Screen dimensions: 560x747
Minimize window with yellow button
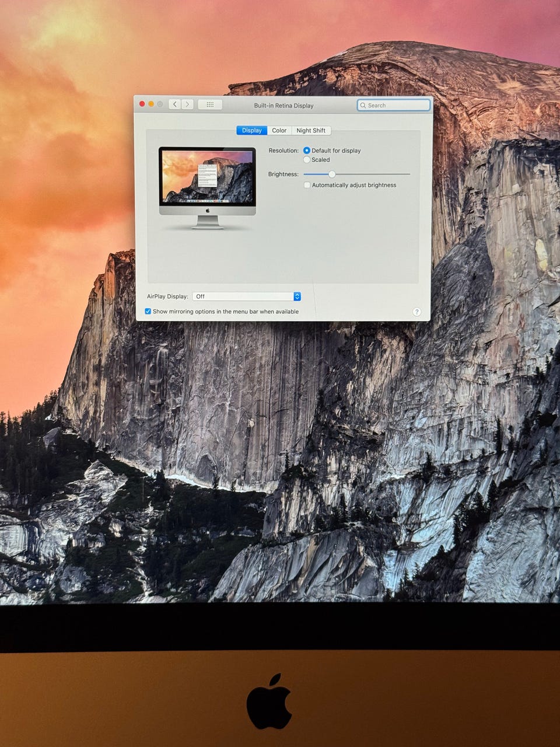pos(151,104)
